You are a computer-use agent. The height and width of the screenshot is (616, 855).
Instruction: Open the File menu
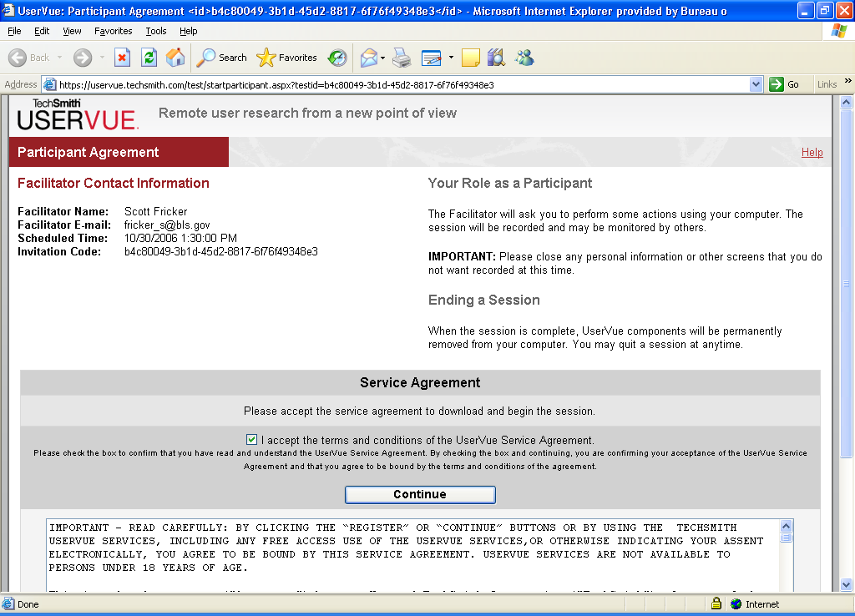point(15,31)
